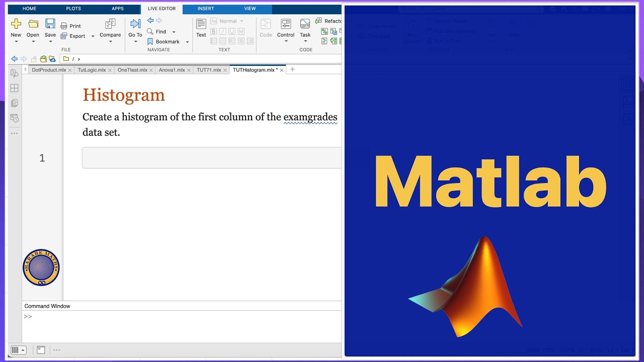This screenshot has width=644, height=362.
Task: Switch to the INSERT ribbon tab
Action: tap(206, 9)
